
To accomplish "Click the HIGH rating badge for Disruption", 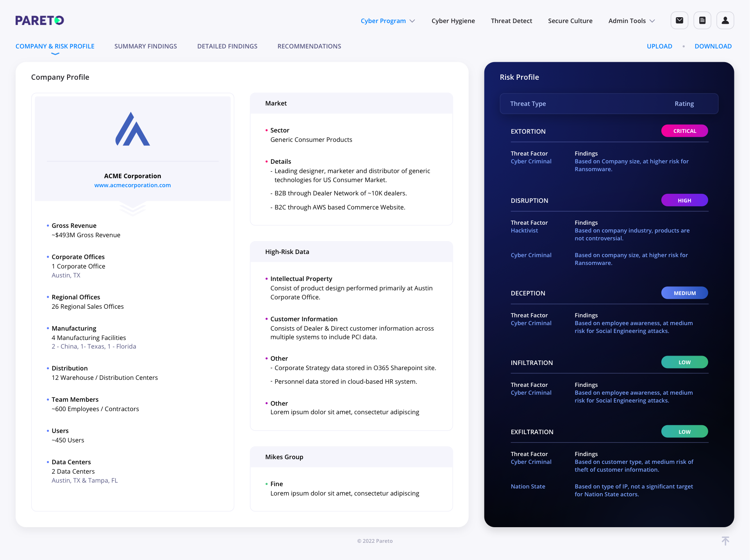I will pyautogui.click(x=684, y=200).
